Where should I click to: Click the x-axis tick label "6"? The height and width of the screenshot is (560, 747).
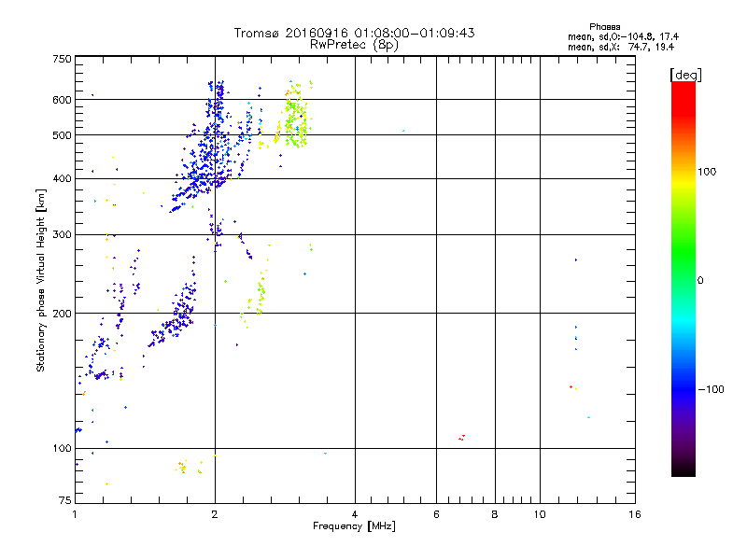[x=436, y=514]
